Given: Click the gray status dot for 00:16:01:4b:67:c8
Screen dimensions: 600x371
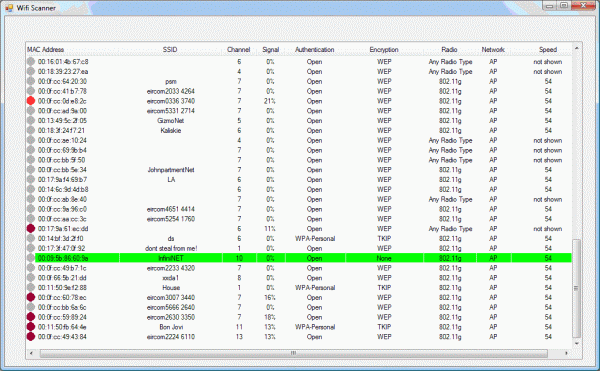Looking at the screenshot, I should 31,62.
